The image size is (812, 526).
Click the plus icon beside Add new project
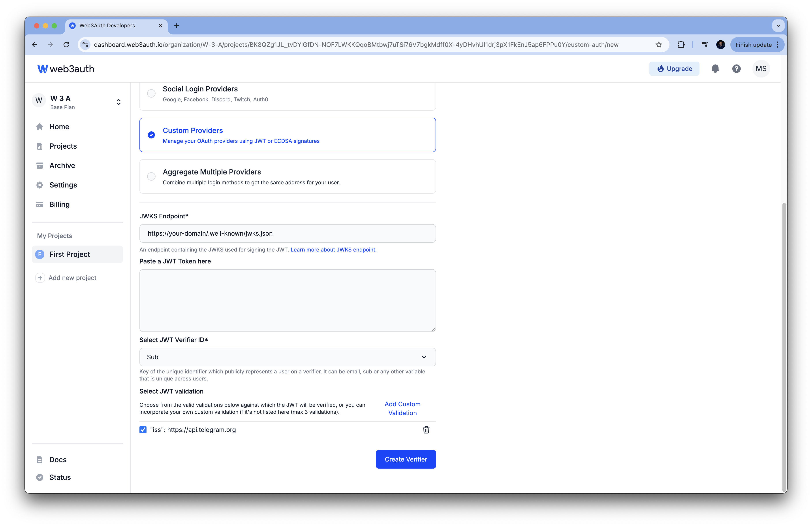coord(40,278)
